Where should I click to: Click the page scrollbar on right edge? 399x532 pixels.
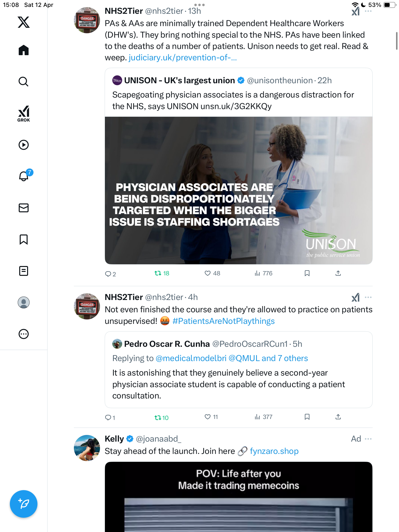(x=397, y=41)
